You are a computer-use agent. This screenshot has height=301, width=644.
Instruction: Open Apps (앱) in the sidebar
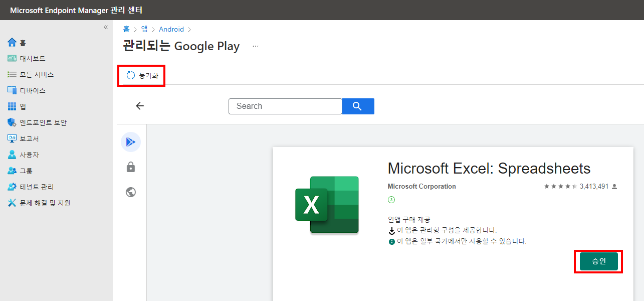[x=17, y=107]
